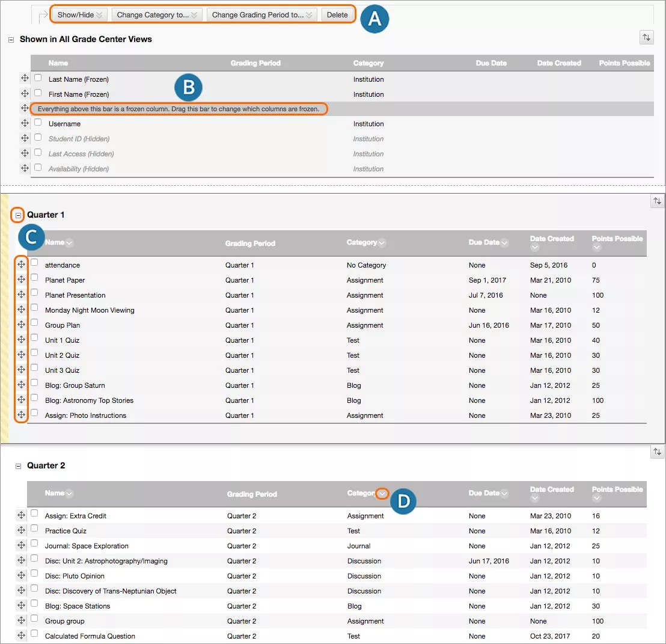Click the move icon beside Planet Paper
Image resolution: width=666 pixels, height=644 pixels.
coord(21,280)
